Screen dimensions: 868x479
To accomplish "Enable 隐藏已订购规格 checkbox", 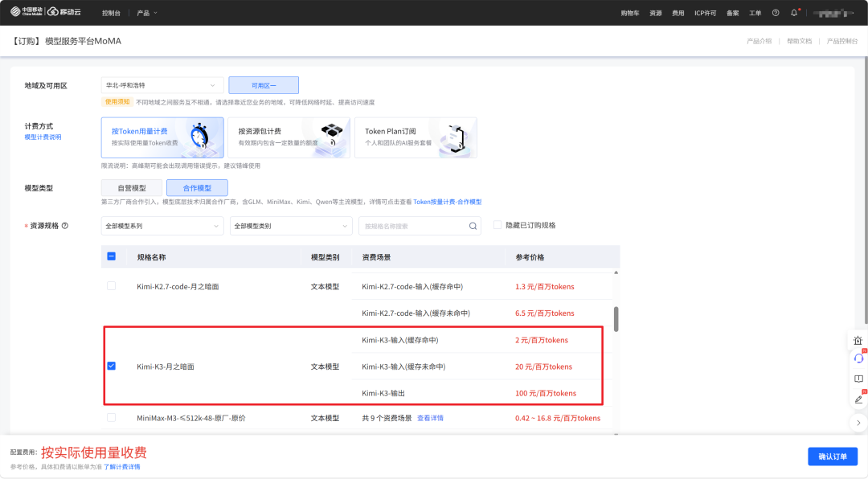I will [x=497, y=225].
